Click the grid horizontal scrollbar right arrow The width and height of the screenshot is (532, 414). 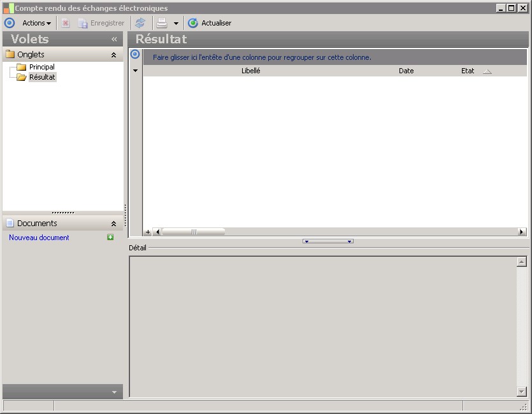522,232
